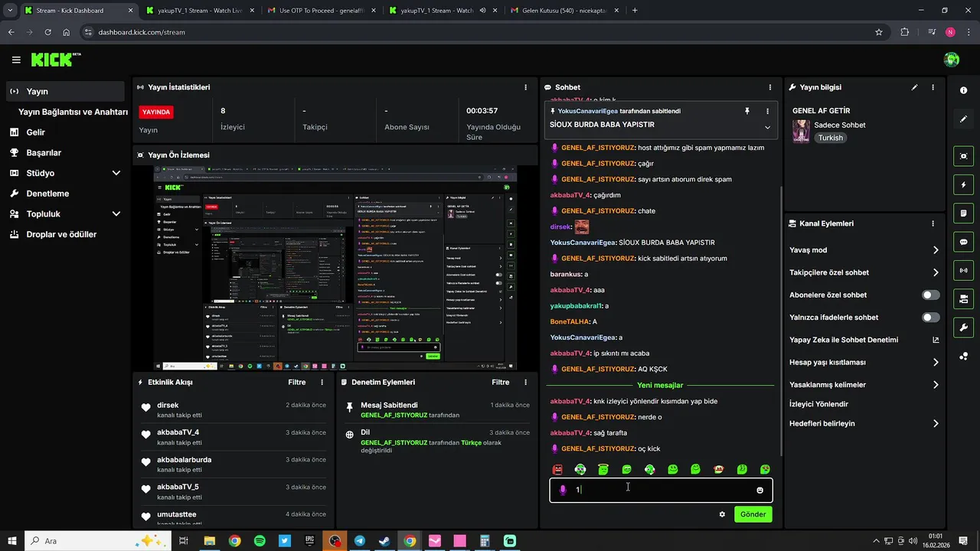Click the note page icon in right rail
The height and width of the screenshot is (551, 980).
tap(963, 213)
